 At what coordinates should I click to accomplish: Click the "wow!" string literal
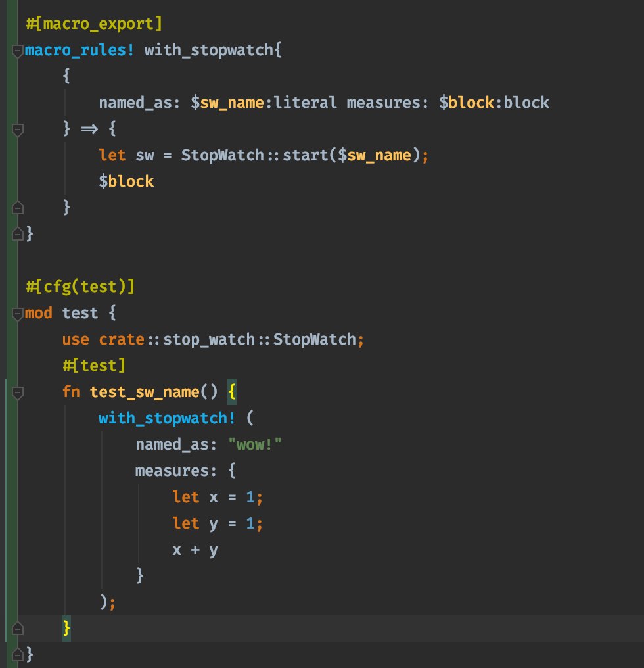(x=255, y=444)
